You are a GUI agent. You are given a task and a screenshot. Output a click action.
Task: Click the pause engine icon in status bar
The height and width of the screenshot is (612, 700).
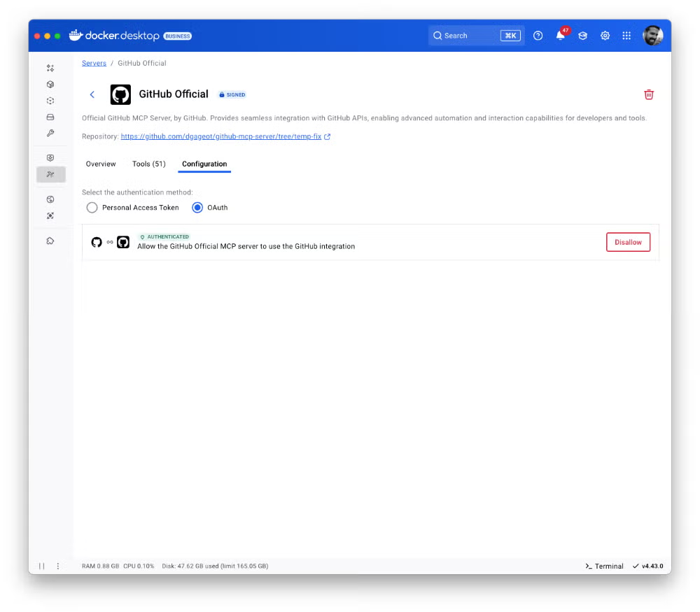pos(41,566)
